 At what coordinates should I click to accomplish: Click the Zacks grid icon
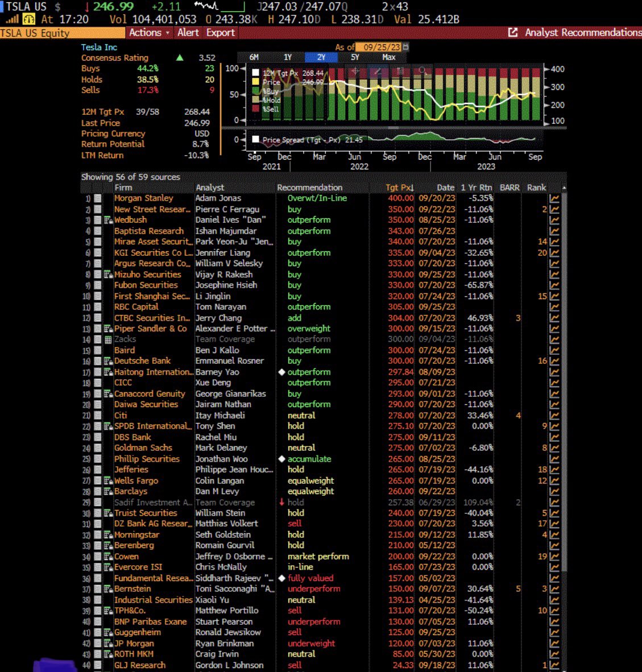pos(108,339)
